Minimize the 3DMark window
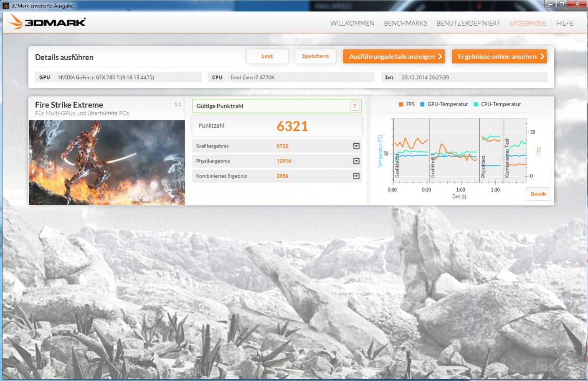Image resolution: width=588 pixels, height=381 pixels. pos(550,4)
